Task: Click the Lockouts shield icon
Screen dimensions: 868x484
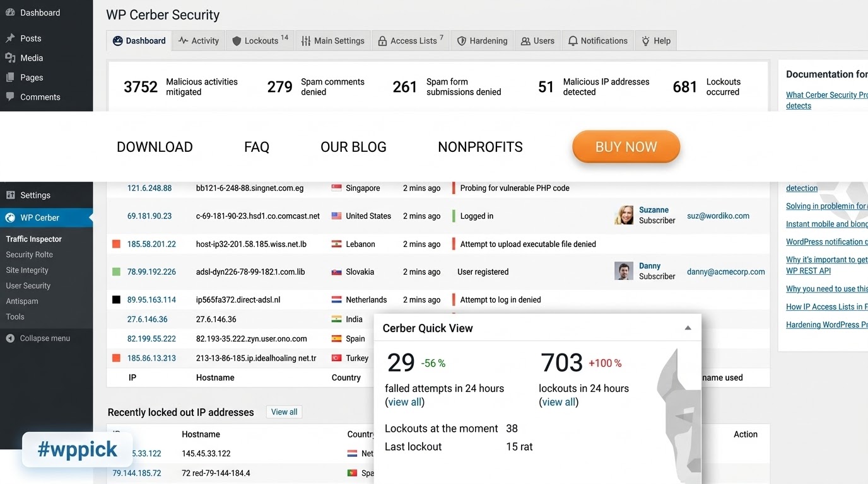Action: [237, 41]
